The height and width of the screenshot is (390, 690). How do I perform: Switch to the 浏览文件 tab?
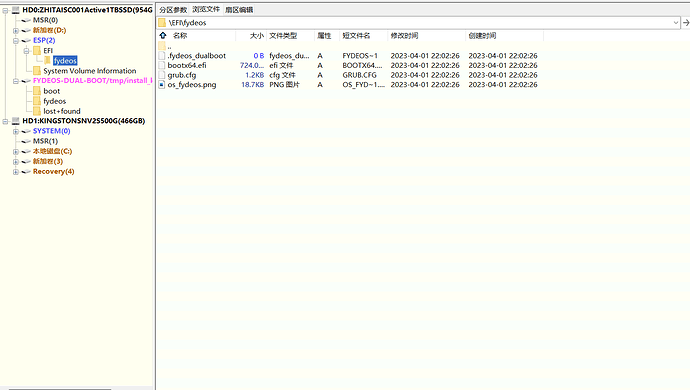[x=206, y=9]
